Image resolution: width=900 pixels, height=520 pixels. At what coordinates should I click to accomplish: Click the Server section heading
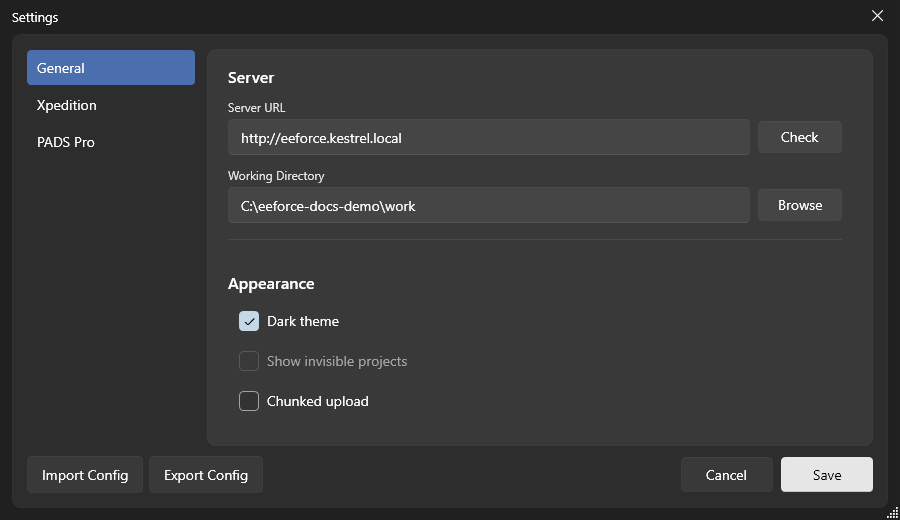251,77
